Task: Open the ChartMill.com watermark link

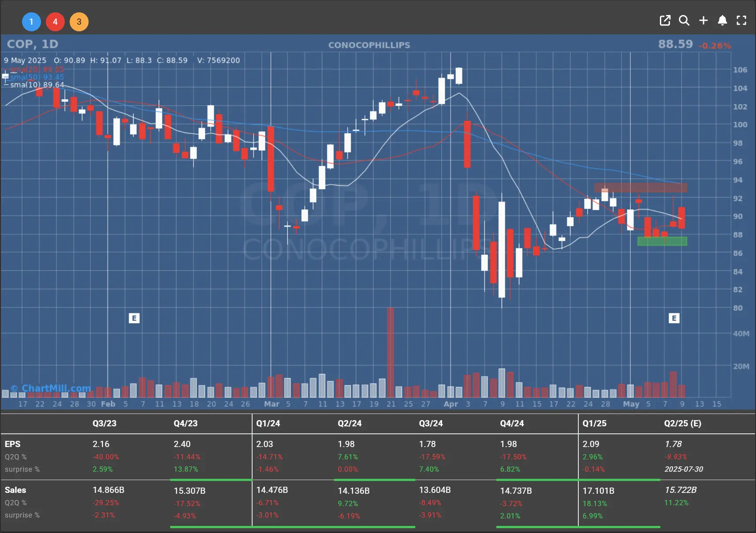Action: click(x=51, y=388)
